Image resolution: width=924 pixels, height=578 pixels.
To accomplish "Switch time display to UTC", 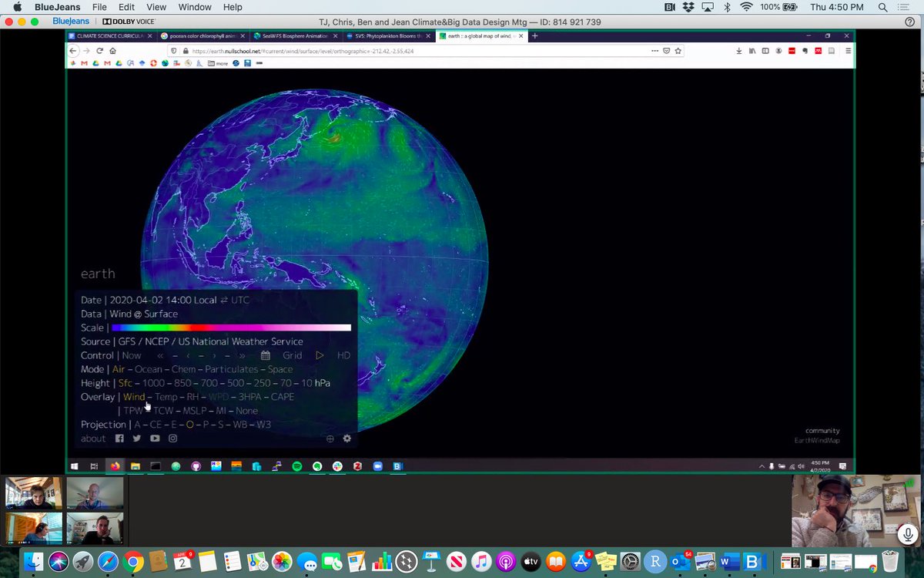I will [x=240, y=300].
